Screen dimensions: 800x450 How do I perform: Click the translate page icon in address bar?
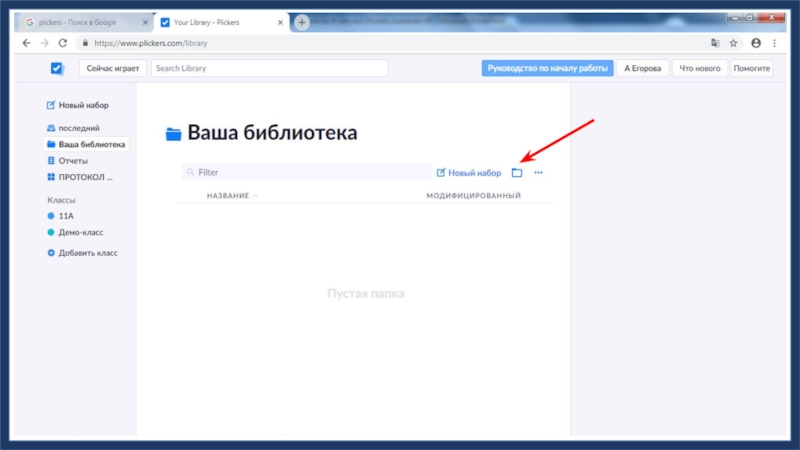pos(714,43)
